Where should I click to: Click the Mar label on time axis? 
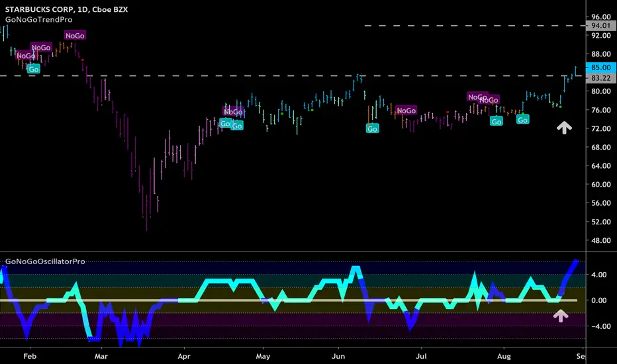[x=101, y=356]
